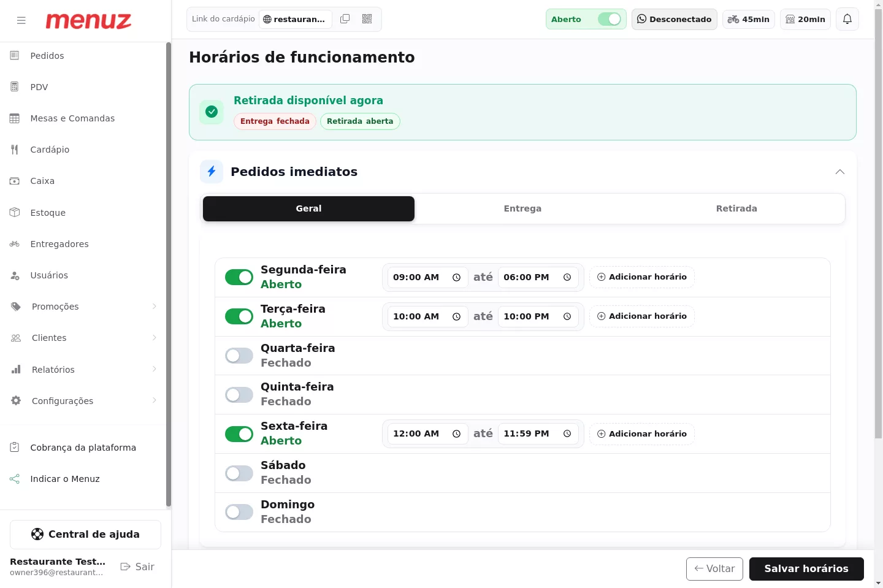Click the Mesas e Comandas icon
The width and height of the screenshot is (883, 588).
click(15, 118)
